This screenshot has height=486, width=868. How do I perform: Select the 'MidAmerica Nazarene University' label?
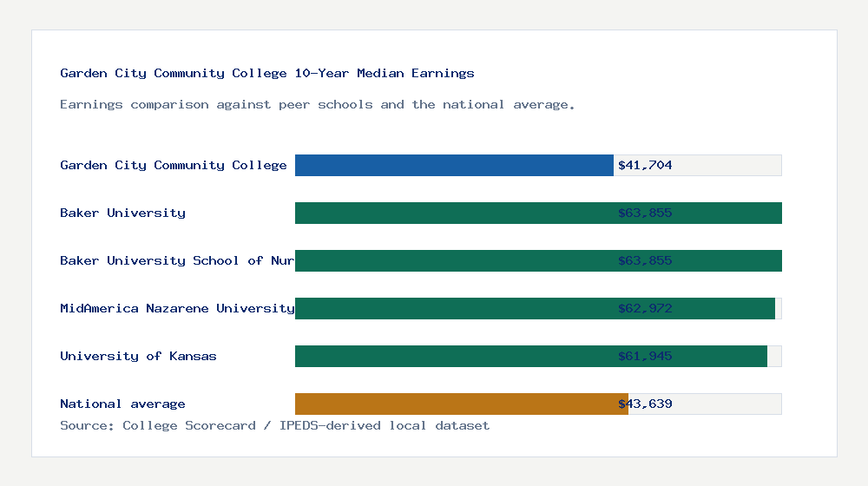(x=177, y=308)
